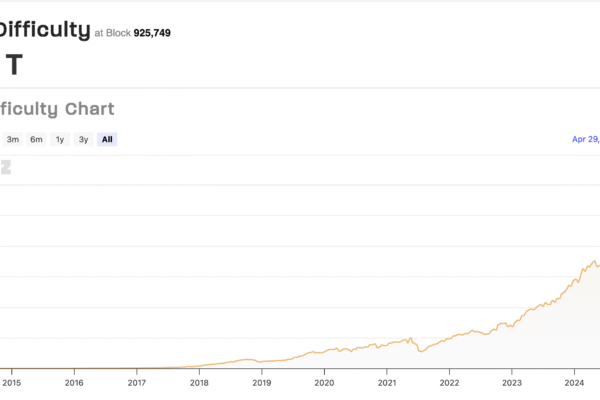The width and height of the screenshot is (600, 400).
Task: Click the 2023 x-axis label
Action: click(512, 381)
